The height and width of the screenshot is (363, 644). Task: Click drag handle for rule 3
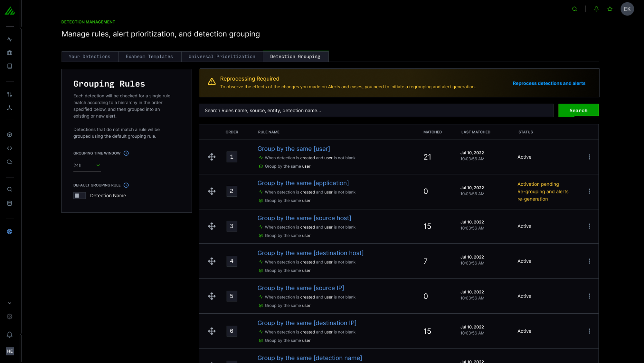tap(212, 226)
